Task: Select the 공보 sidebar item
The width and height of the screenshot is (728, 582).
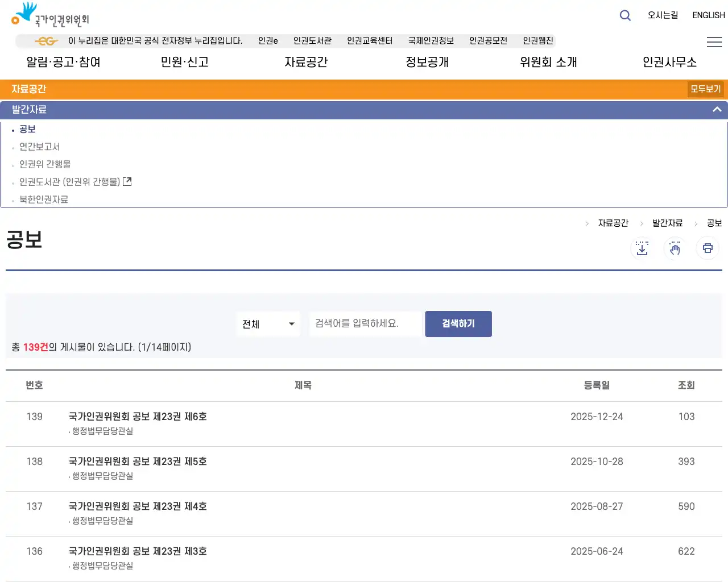Action: click(x=27, y=129)
